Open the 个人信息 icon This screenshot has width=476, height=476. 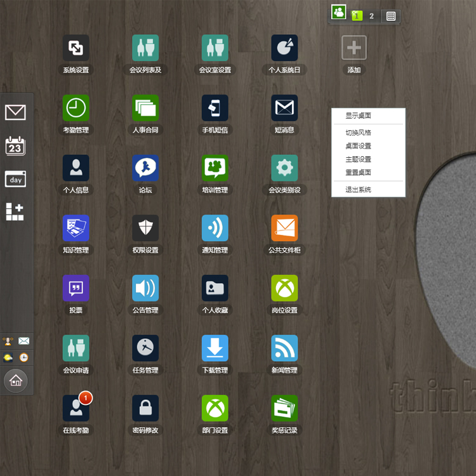[76, 168]
